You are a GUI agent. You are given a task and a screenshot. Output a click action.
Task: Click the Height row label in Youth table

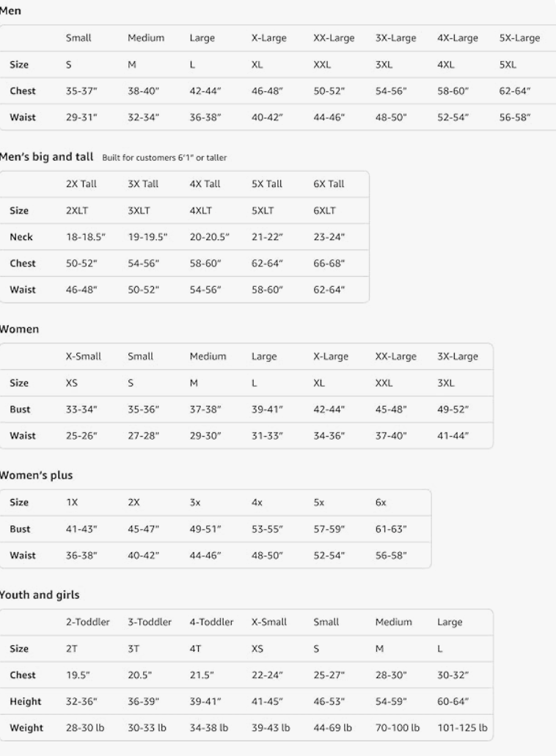[25, 702]
